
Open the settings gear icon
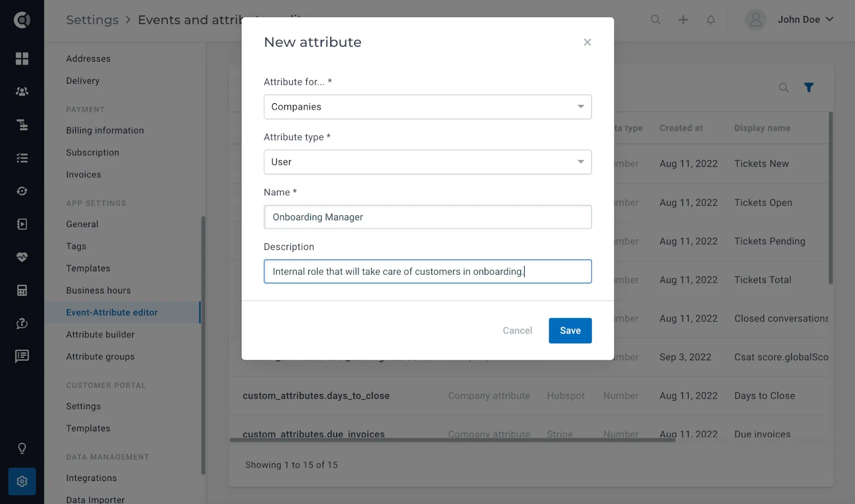(22, 481)
